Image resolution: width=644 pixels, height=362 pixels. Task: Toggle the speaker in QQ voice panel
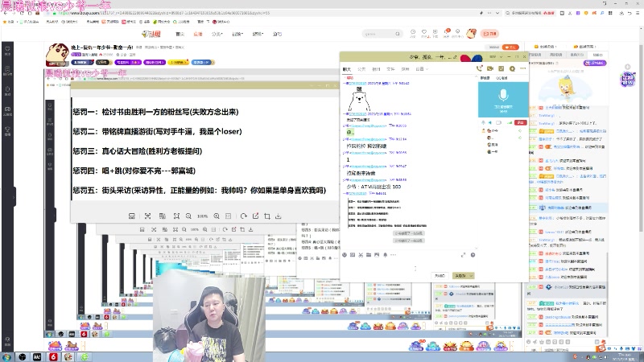490,122
